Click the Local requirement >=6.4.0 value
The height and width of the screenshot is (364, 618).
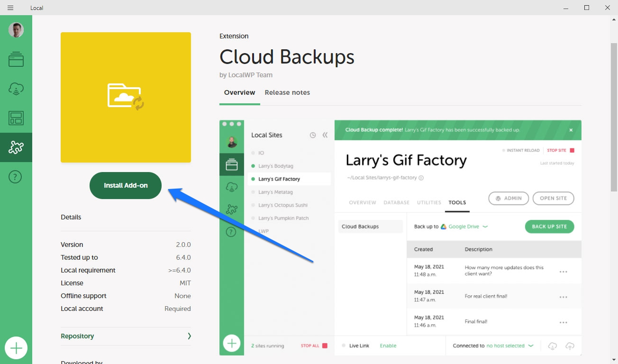(180, 270)
